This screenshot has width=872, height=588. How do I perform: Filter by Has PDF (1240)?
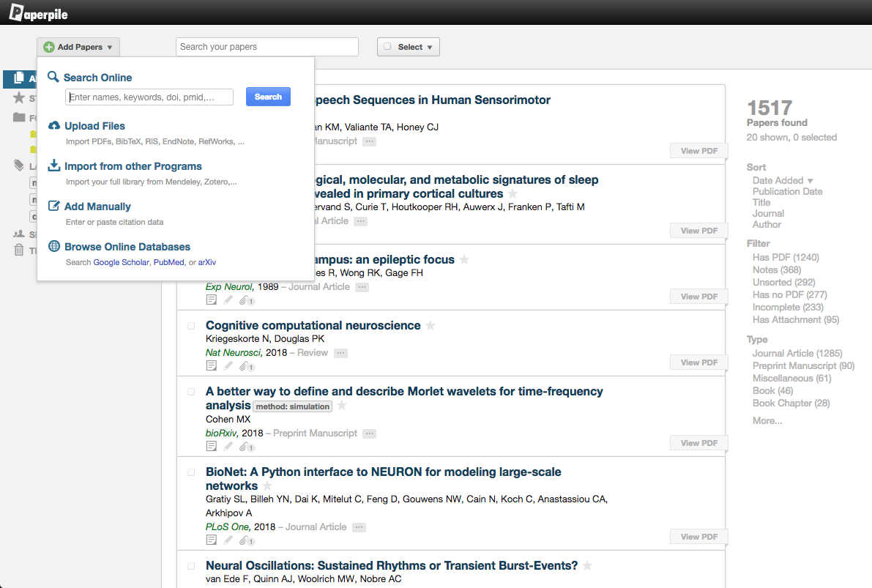786,257
